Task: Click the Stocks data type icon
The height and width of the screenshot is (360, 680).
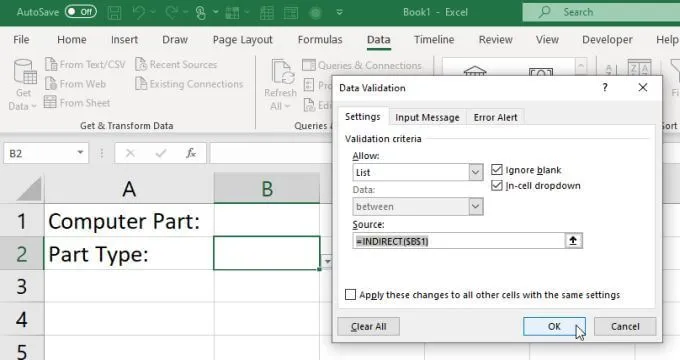Action: click(475, 71)
